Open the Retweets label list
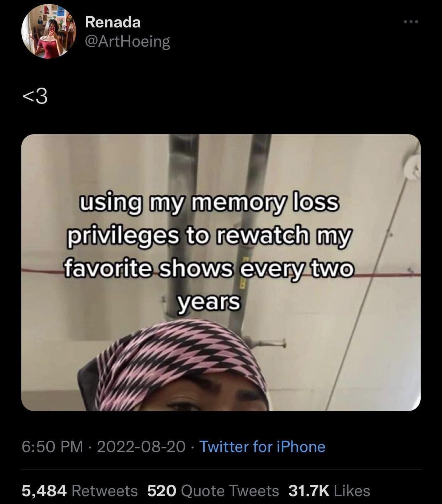Viewport: 442px width, 504px height. [x=105, y=491]
